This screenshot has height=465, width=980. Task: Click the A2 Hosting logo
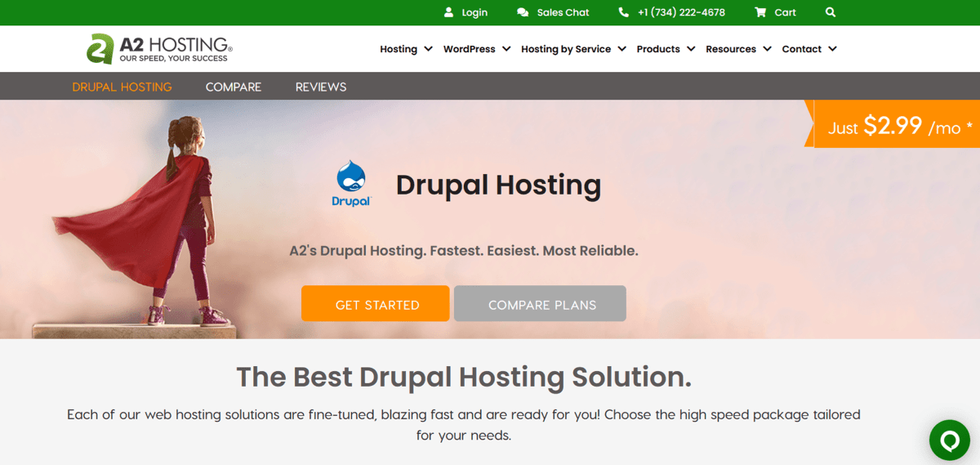pos(160,49)
